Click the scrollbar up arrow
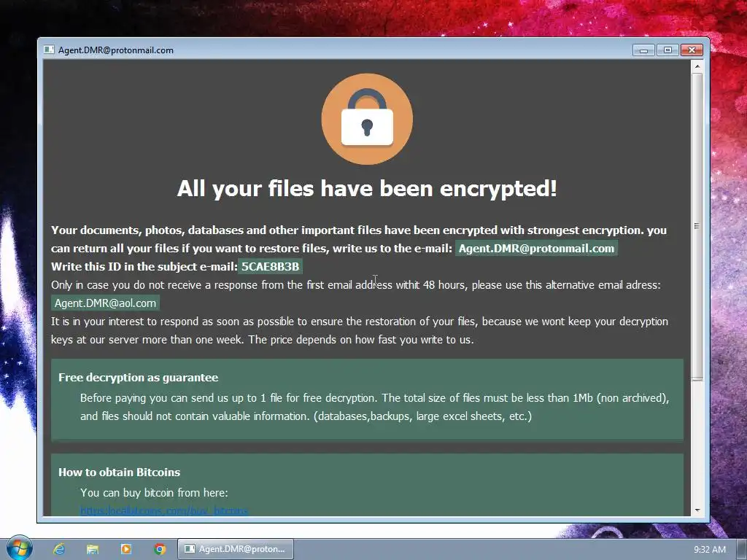 (x=697, y=66)
